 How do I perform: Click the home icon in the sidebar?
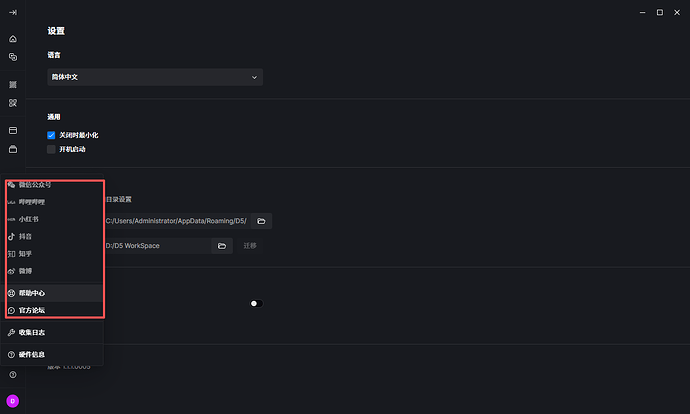[13, 39]
